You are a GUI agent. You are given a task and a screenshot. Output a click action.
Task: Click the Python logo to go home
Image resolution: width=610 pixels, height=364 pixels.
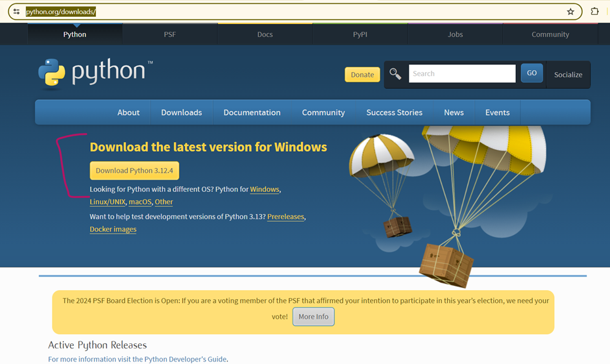pyautogui.click(x=95, y=73)
